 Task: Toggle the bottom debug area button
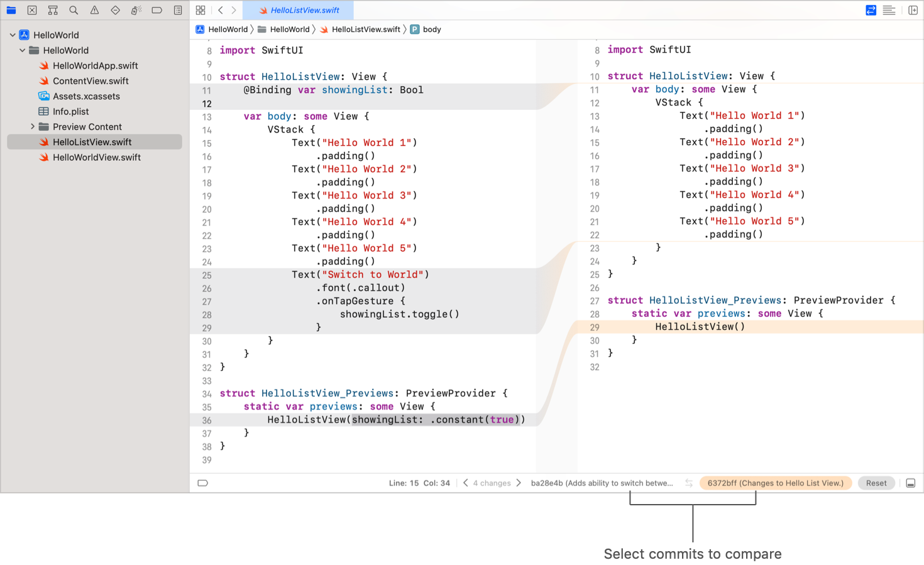tap(910, 483)
